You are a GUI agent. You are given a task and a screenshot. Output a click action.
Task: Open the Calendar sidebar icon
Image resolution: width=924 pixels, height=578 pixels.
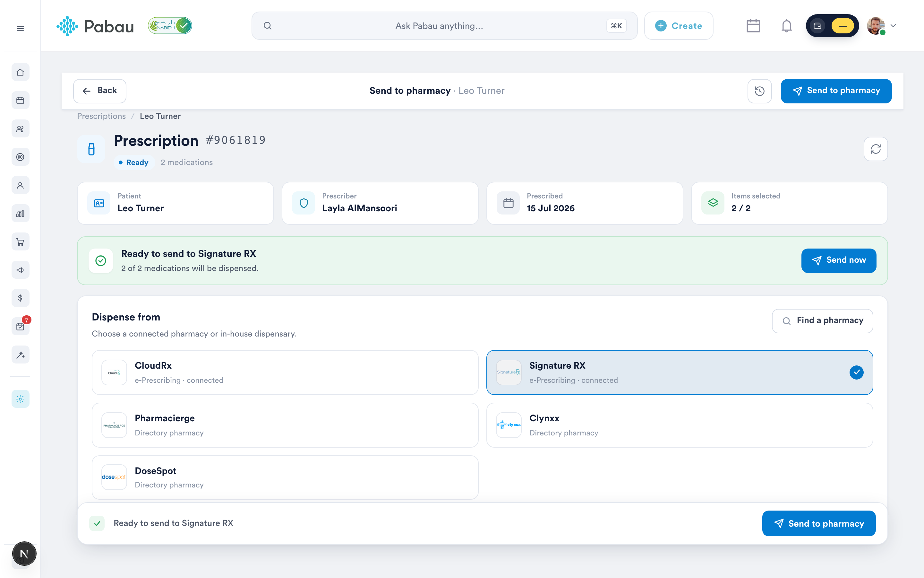tap(20, 101)
